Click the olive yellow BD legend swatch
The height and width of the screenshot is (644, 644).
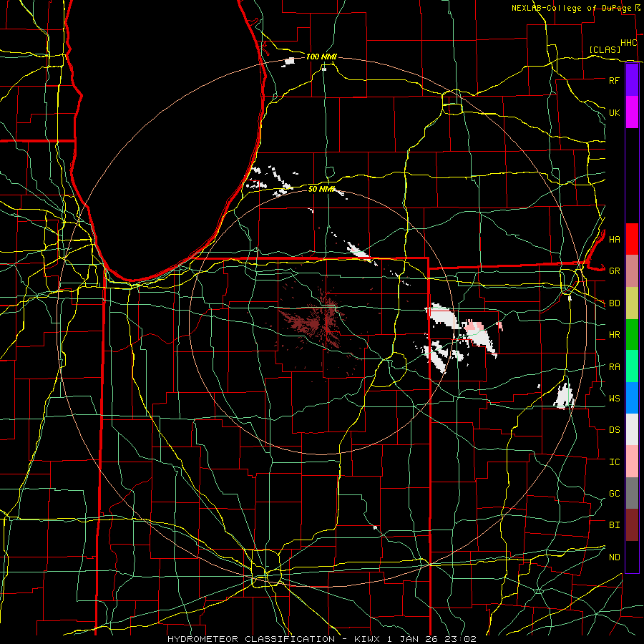pos(632,303)
